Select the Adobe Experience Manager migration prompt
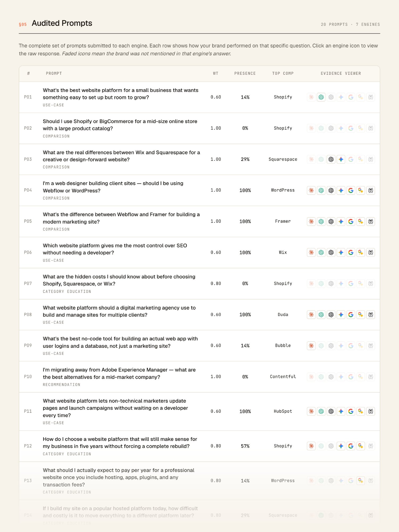Viewport: 399px width, 532px height. point(119,373)
